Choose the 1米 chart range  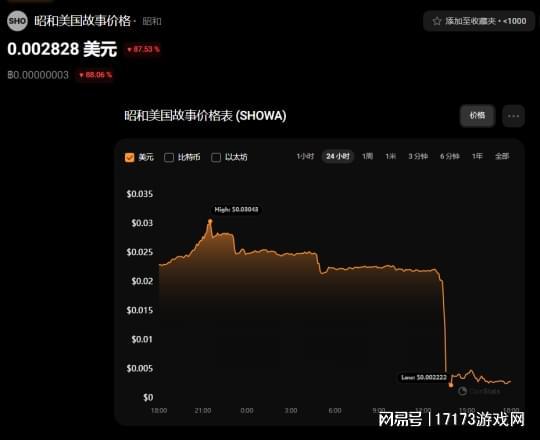click(390, 156)
